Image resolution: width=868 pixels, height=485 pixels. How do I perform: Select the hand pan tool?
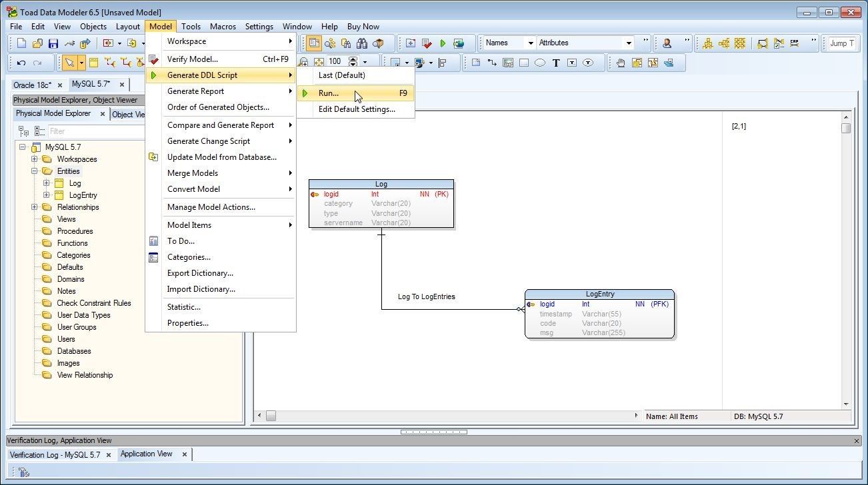[x=621, y=63]
